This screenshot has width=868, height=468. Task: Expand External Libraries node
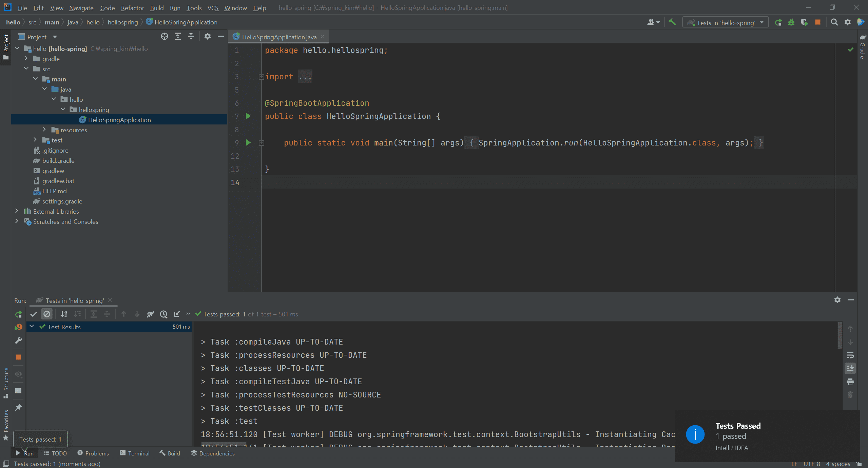pos(17,211)
